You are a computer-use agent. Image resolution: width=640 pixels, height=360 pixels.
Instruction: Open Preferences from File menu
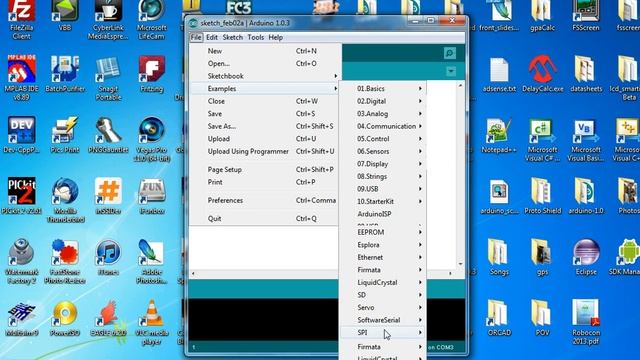click(265, 200)
